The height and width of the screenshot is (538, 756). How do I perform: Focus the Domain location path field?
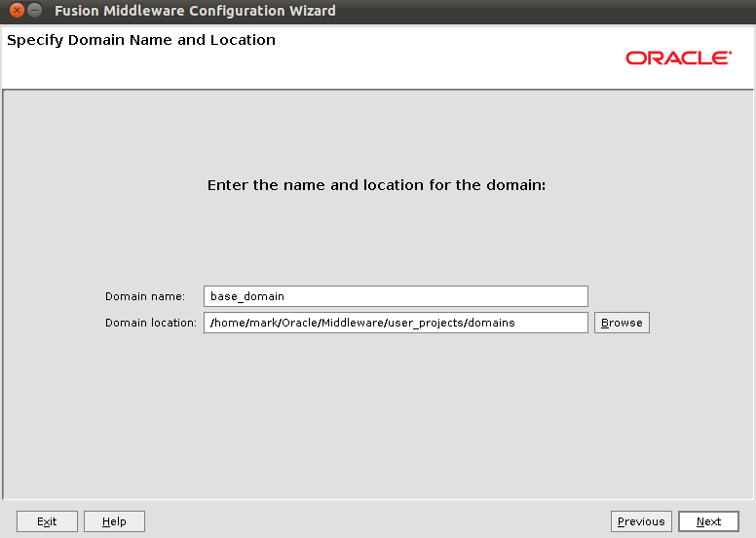546,323
